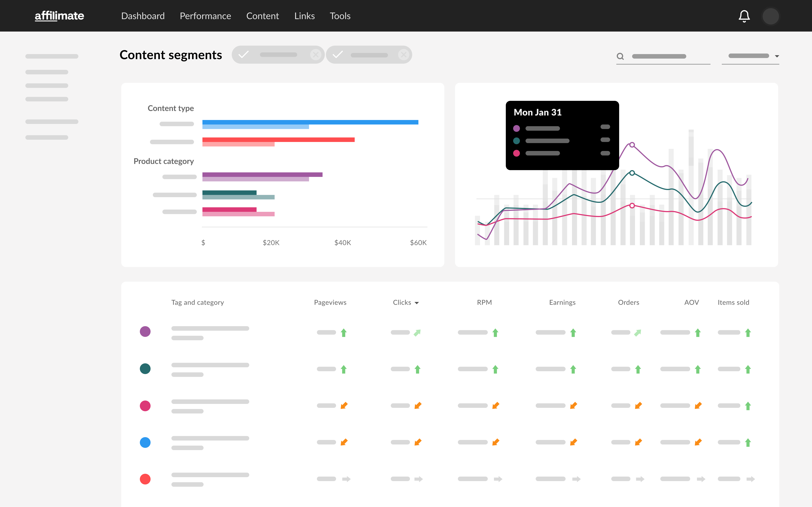Click the teal color dot in table

(x=145, y=368)
